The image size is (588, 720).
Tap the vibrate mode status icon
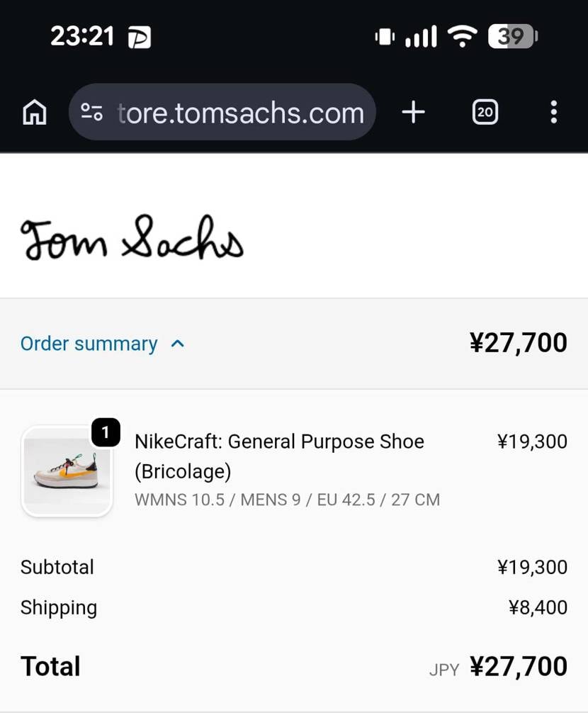pos(384,36)
